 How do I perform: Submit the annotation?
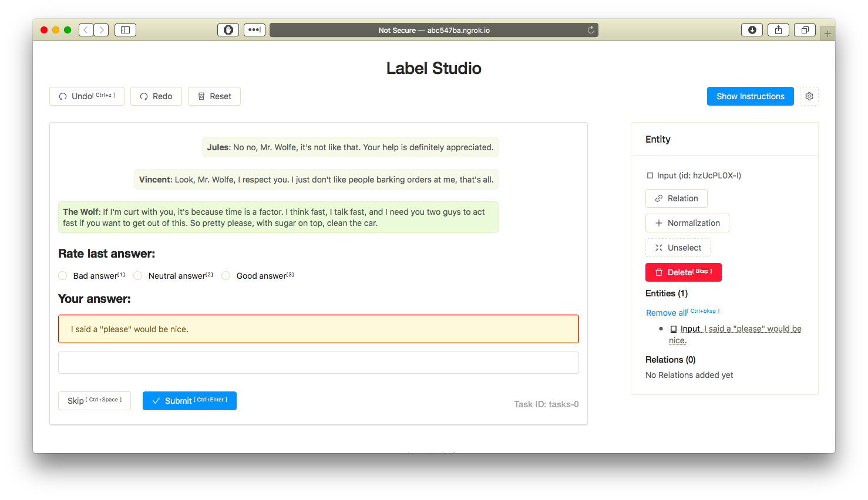(x=190, y=401)
